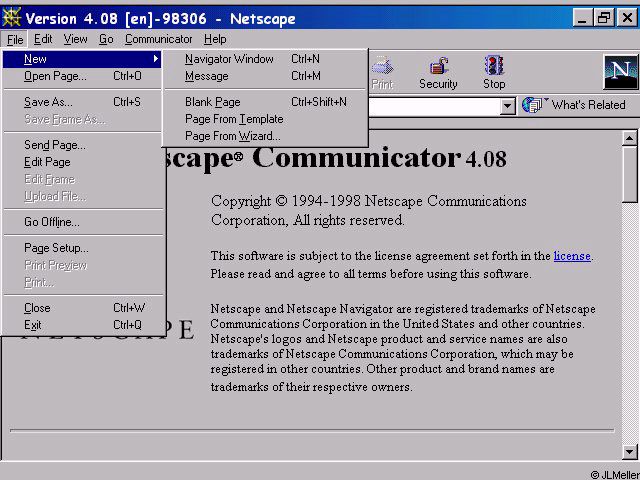Click the 'Communicator' page heading text

[356, 158]
